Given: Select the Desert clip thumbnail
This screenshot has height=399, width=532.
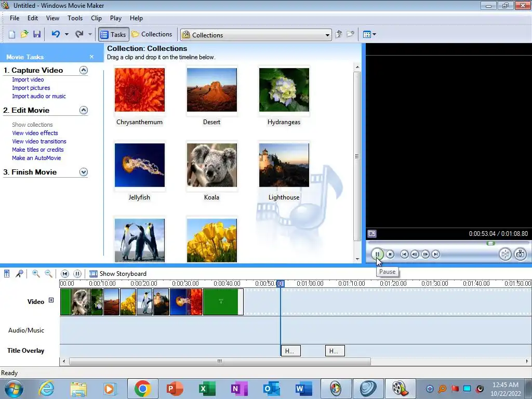Looking at the screenshot, I should [x=212, y=90].
